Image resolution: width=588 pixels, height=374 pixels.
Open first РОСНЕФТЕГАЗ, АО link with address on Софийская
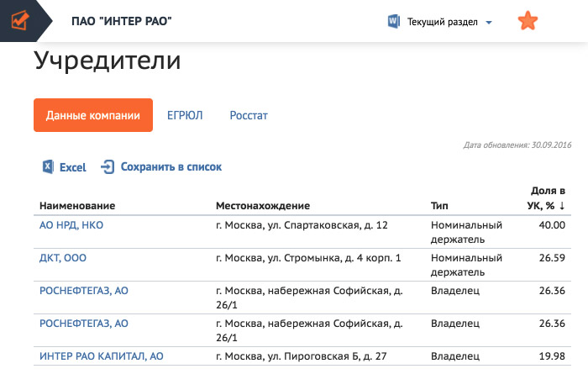(x=84, y=291)
